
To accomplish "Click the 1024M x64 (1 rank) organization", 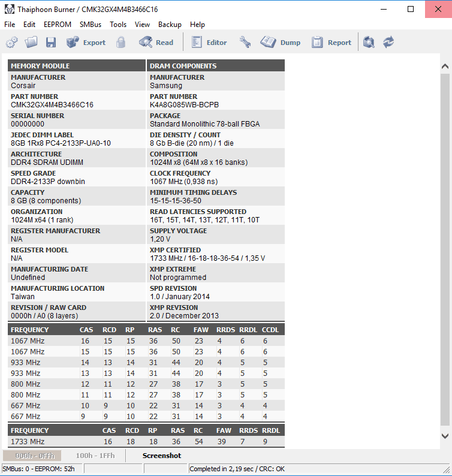I will pos(42,220).
